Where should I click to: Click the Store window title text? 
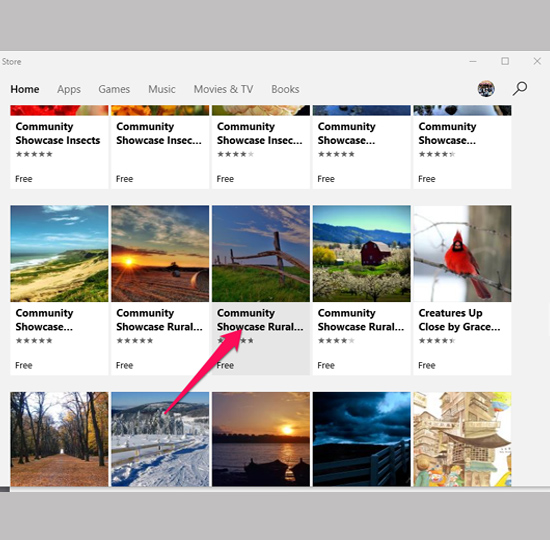click(x=12, y=62)
